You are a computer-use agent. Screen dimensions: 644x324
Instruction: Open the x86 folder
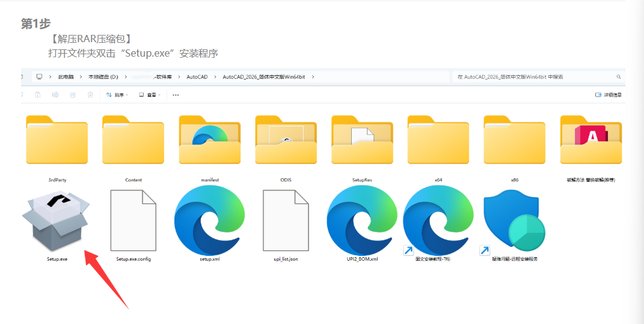[515, 140]
